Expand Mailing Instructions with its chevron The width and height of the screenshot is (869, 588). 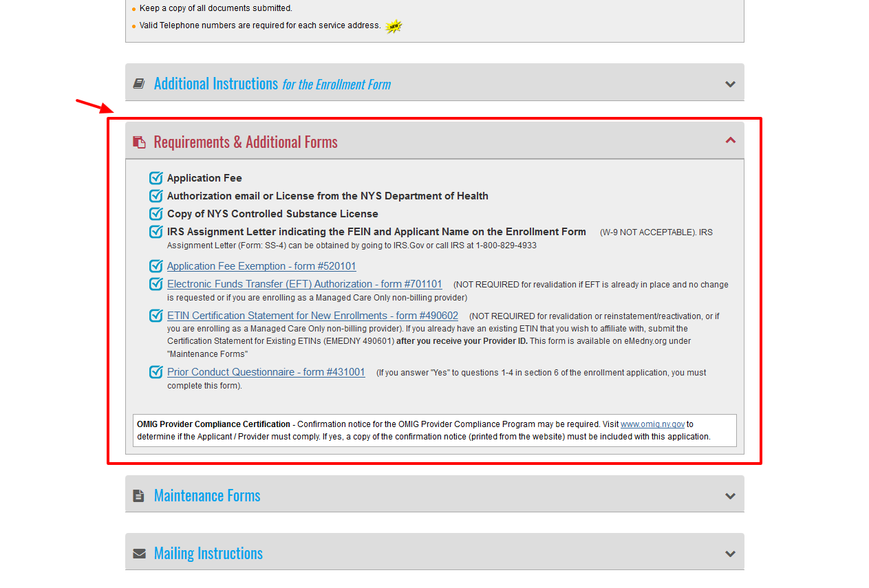click(x=730, y=554)
